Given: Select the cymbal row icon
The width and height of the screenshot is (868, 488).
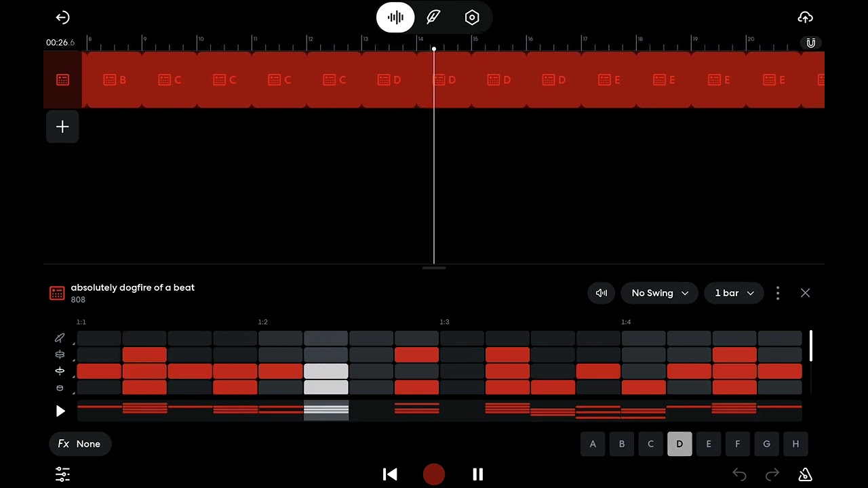Looking at the screenshot, I should (x=60, y=354).
